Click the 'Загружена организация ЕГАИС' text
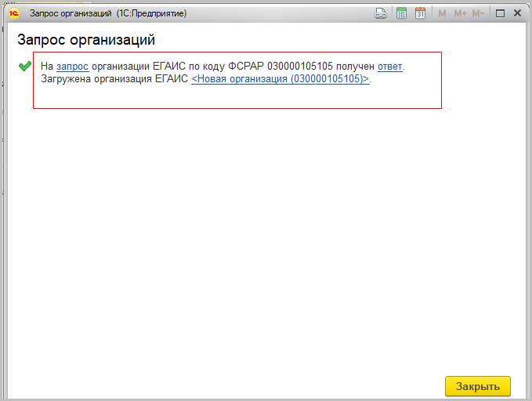The image size is (532, 401). [x=114, y=78]
